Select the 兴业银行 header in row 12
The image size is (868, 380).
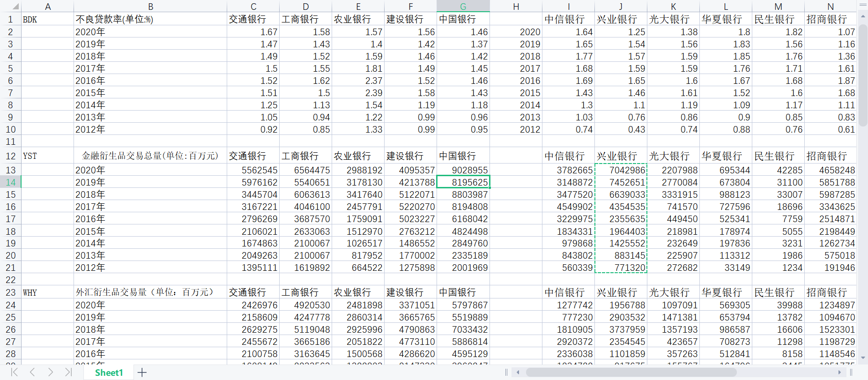click(621, 156)
